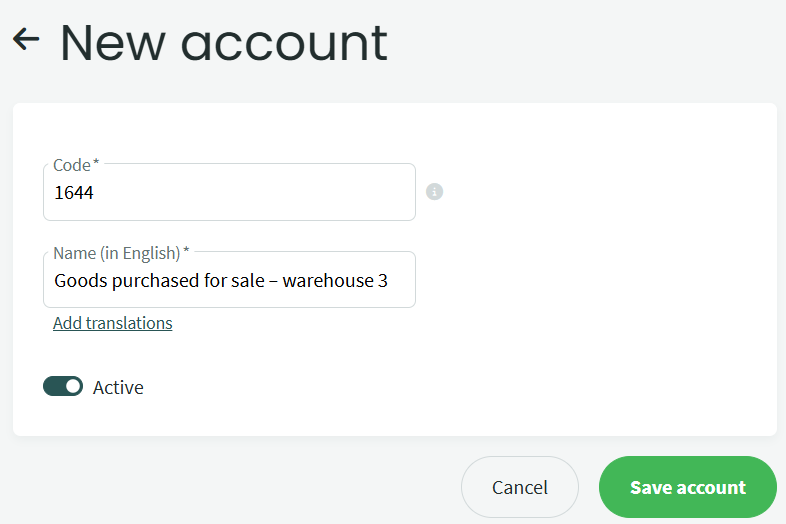Click the Code field label

point(73,165)
